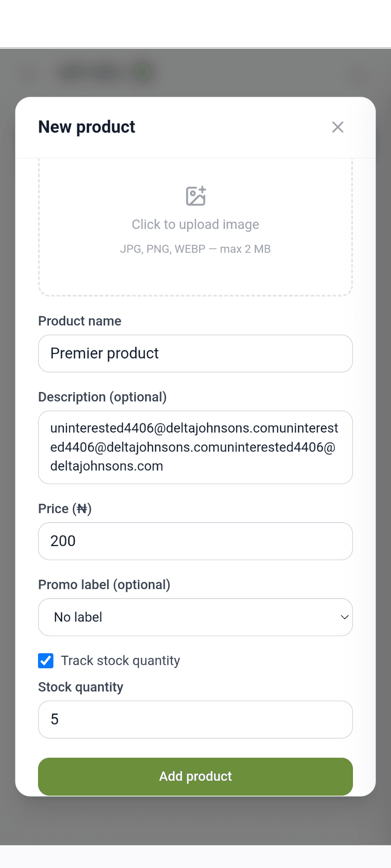Image resolution: width=391 pixels, height=868 pixels.
Task: Click the chevron on the promo label selector
Action: click(345, 617)
